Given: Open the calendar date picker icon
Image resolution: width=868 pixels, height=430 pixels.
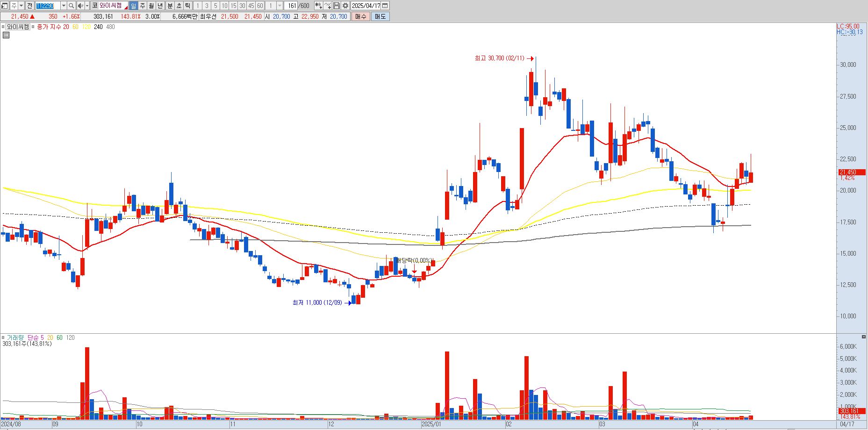Looking at the screenshot, I should tap(385, 6).
